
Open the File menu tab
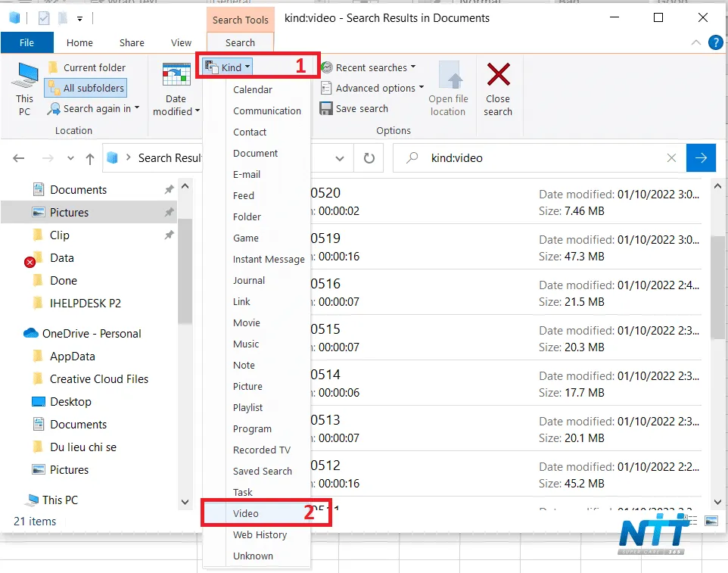(26, 43)
